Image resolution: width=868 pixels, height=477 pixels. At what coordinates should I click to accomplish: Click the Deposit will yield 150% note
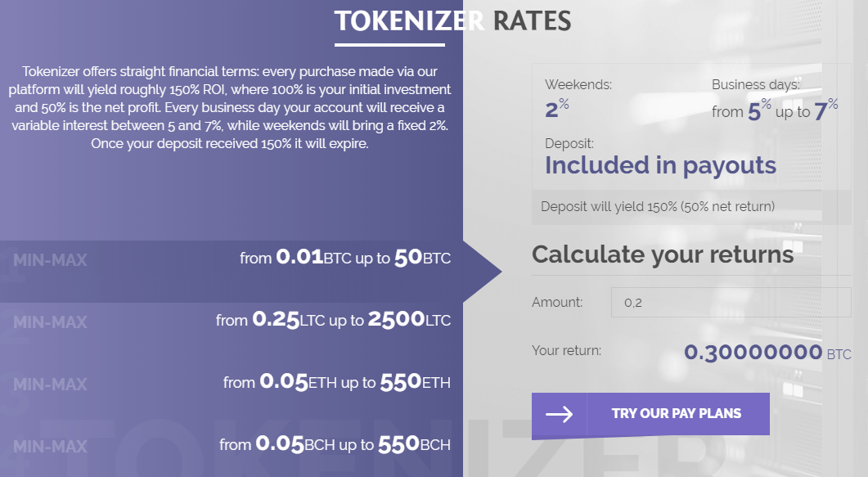[x=658, y=206]
